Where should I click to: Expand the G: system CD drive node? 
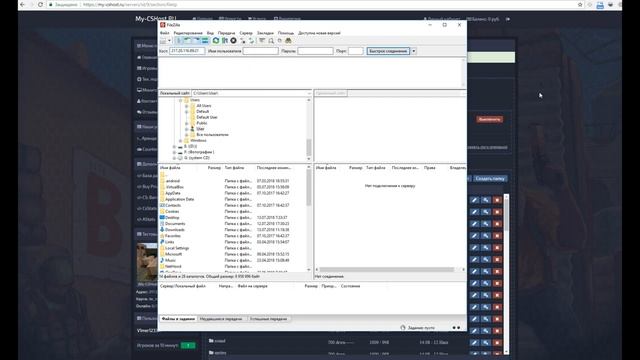pyautogui.click(x=174, y=158)
